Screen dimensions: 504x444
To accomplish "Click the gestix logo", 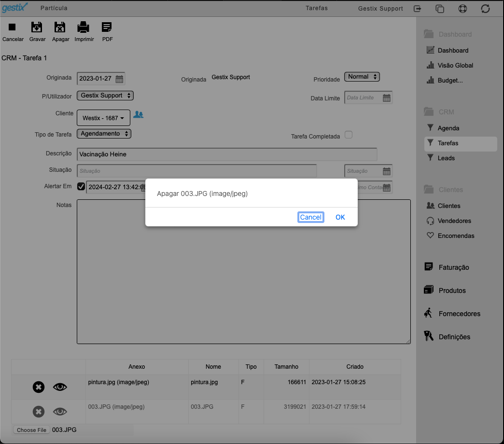I will 14,7.
